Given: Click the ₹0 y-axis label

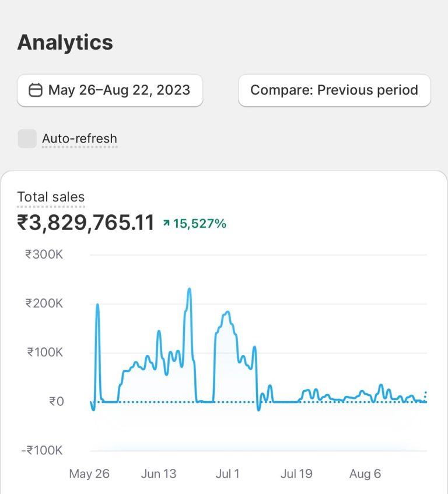Looking at the screenshot, I should 56,402.
